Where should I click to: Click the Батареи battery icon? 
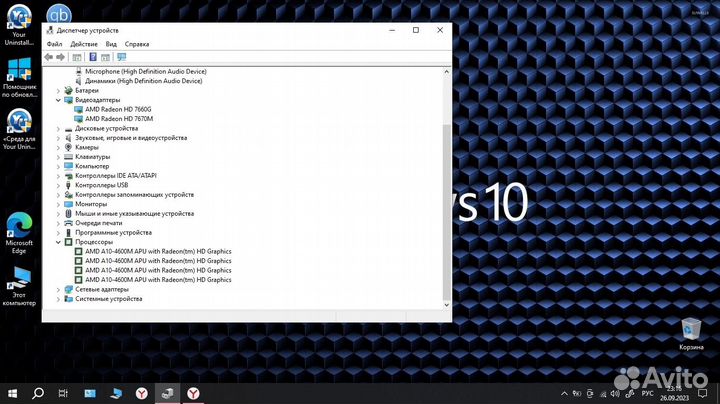point(68,90)
